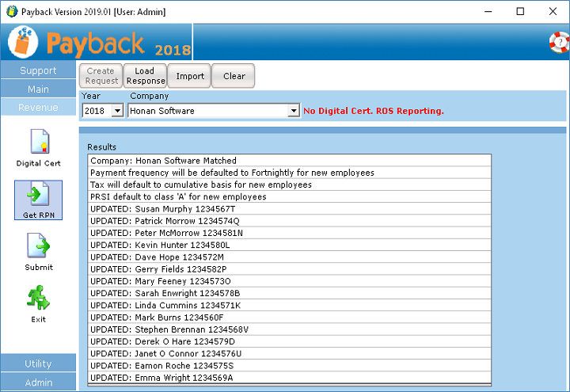Select the Revenue sidebar section
Screen dimensions: 570x392
(x=38, y=108)
